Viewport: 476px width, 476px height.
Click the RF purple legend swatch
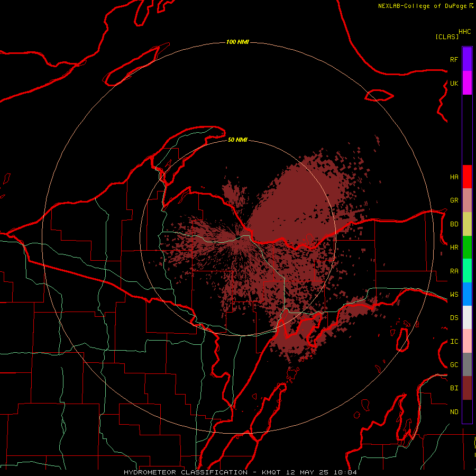click(467, 59)
